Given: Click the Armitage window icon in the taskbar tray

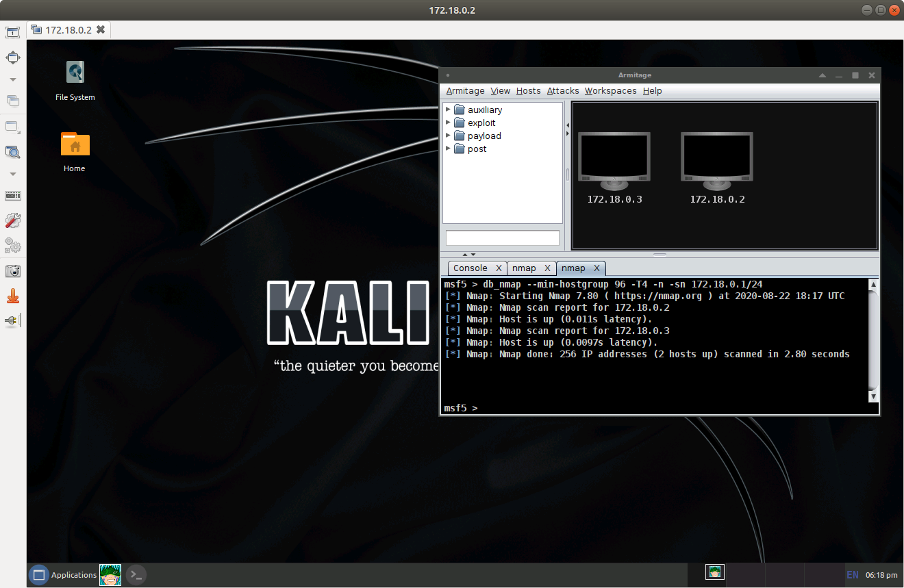Looking at the screenshot, I should 715,572.
